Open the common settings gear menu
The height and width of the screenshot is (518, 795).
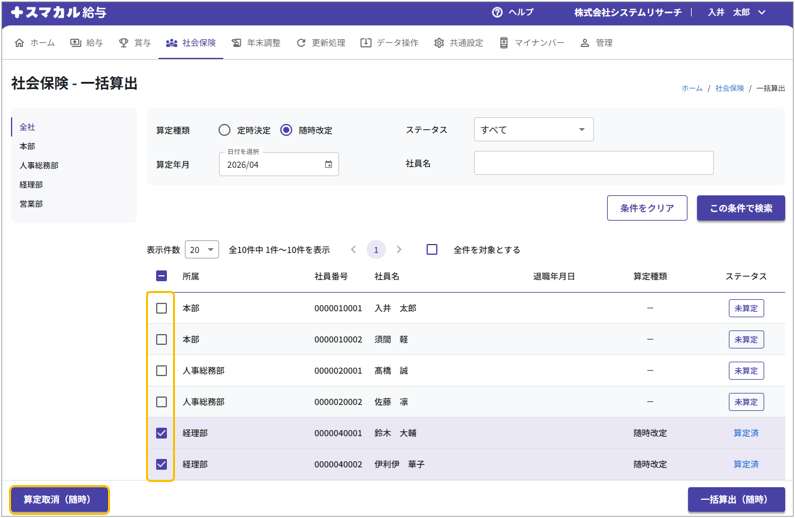pos(459,43)
